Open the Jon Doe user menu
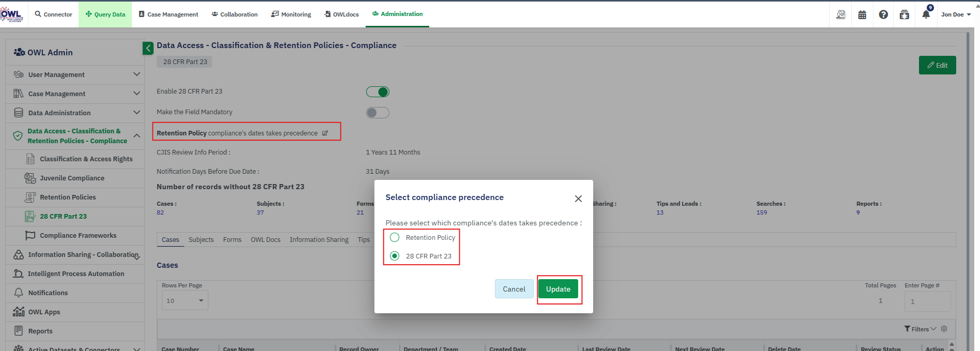Screen dimensions: 980x351 pos(955,14)
